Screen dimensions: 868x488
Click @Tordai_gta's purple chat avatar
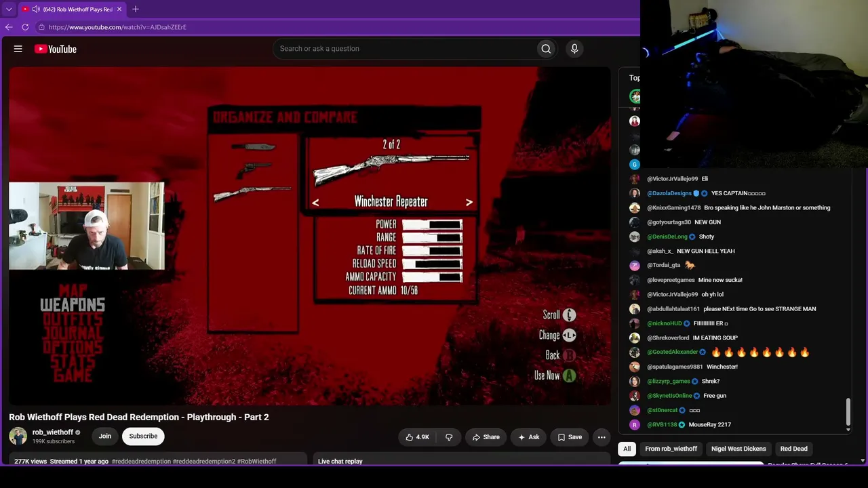[x=635, y=266]
